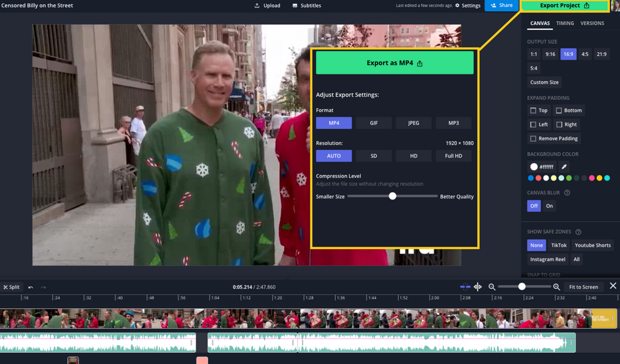
Task: Click Fit to Screen below the timeline
Action: 583,286
